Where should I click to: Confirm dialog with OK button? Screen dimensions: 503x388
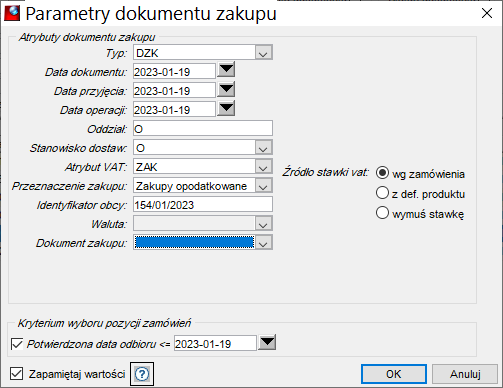(x=394, y=374)
